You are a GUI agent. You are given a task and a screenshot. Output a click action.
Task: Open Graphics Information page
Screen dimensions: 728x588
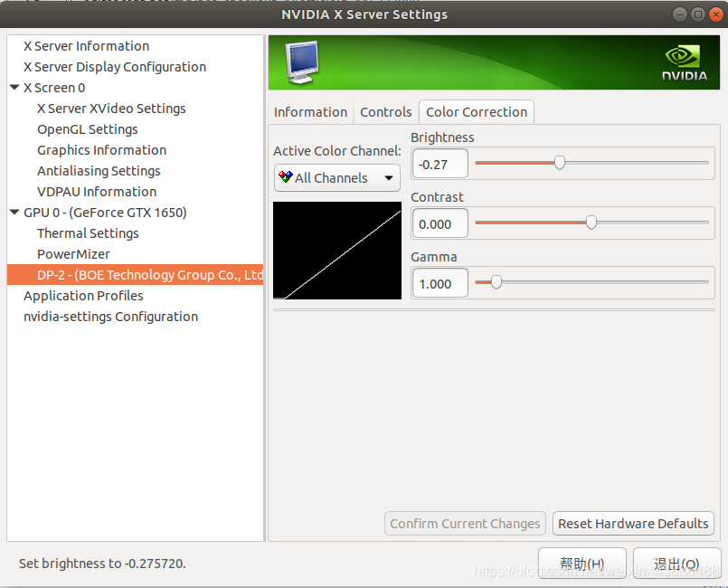101,150
